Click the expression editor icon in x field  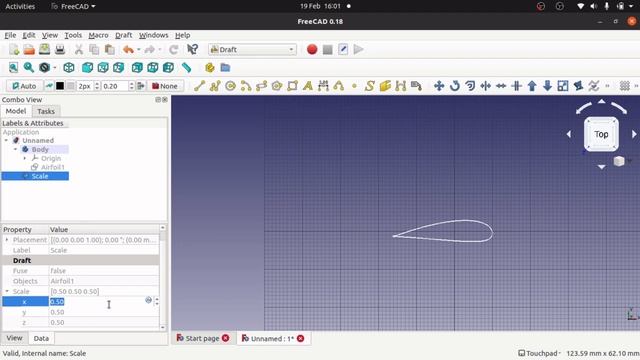[148, 300]
